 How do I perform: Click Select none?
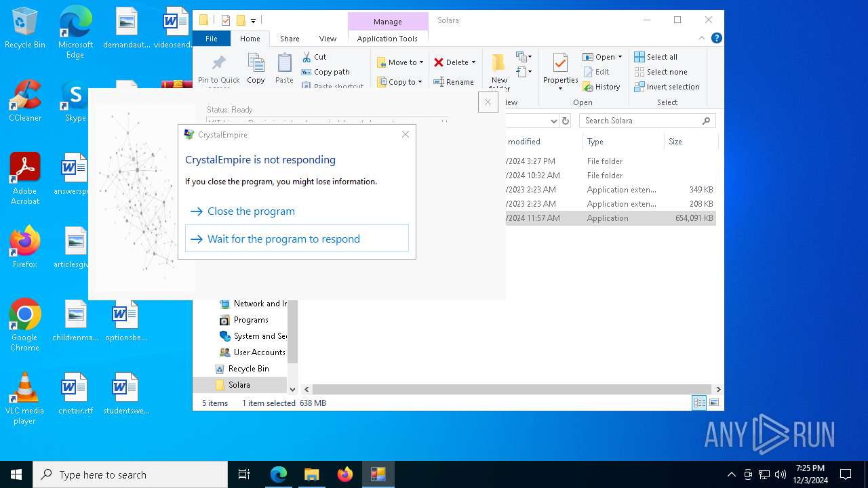(x=660, y=72)
